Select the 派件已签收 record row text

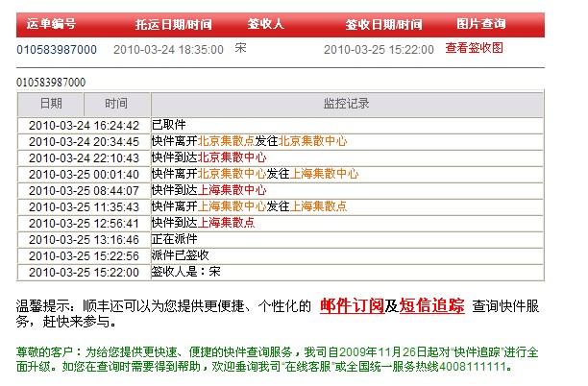[174, 255]
